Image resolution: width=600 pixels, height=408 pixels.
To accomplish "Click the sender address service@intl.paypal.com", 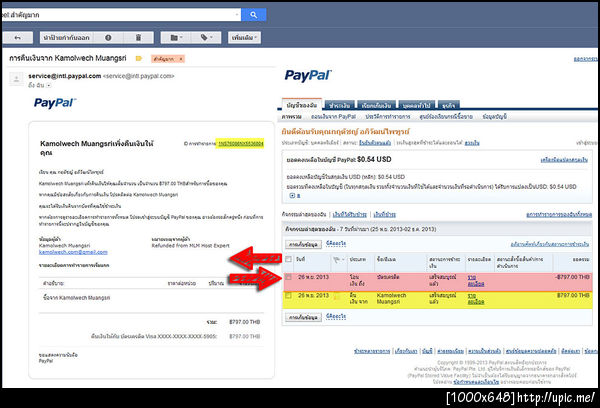I will (65, 76).
